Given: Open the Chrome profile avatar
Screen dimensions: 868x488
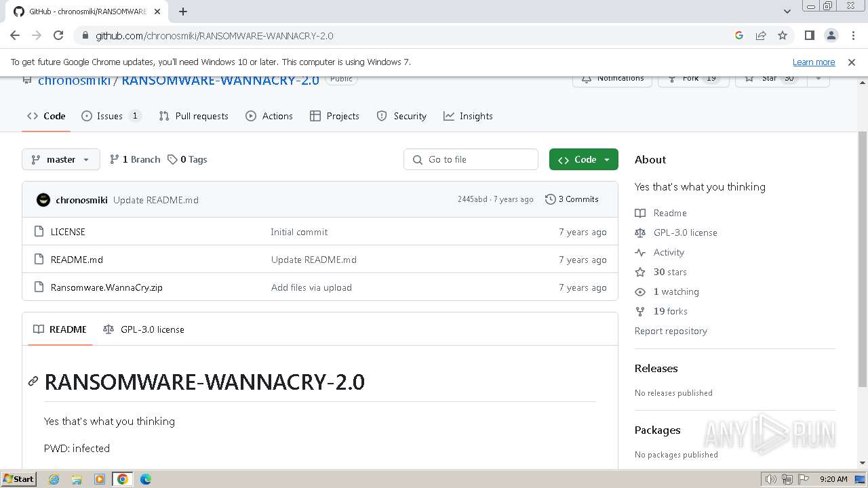Looking at the screenshot, I should [x=831, y=35].
